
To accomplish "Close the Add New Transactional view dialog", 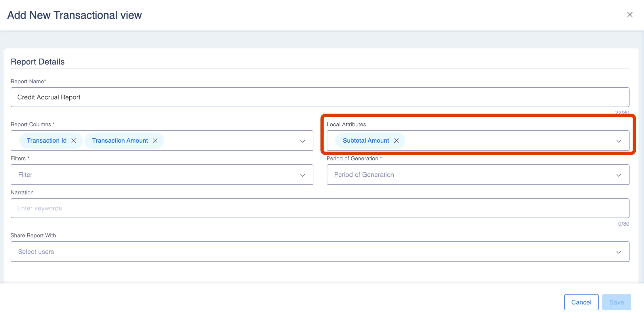I will click(630, 15).
